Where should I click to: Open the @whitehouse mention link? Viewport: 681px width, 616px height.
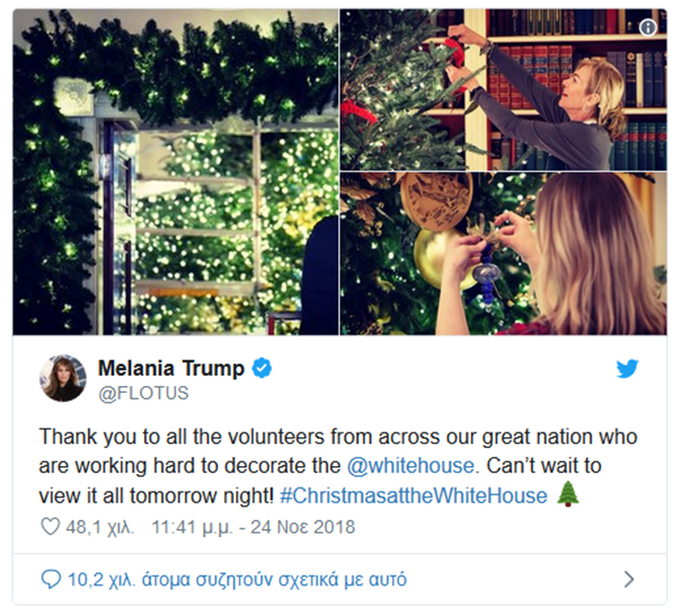pos(411,466)
